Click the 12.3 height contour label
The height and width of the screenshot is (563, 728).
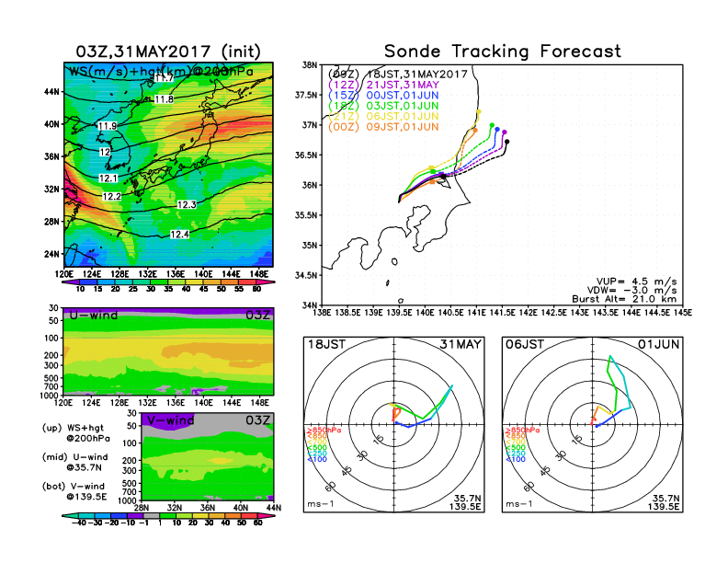pos(187,204)
